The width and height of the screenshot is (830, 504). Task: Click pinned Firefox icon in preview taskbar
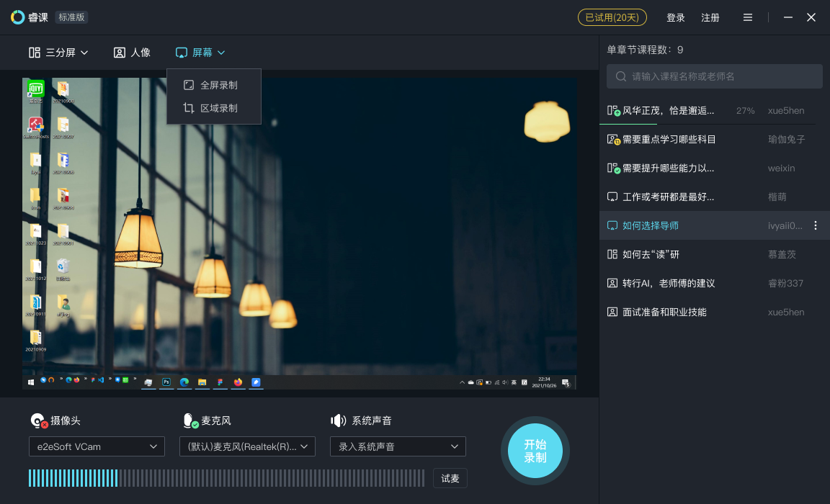(238, 382)
